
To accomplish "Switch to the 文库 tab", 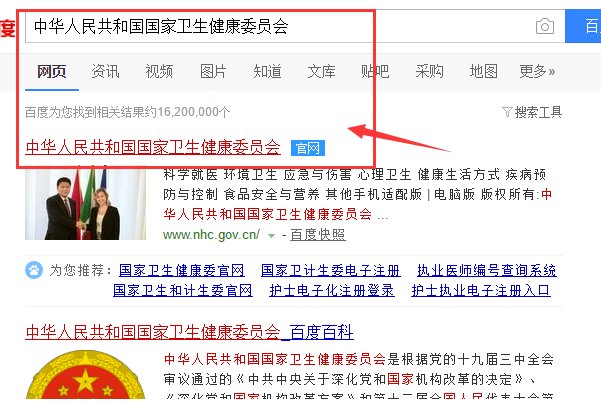I will point(322,72).
